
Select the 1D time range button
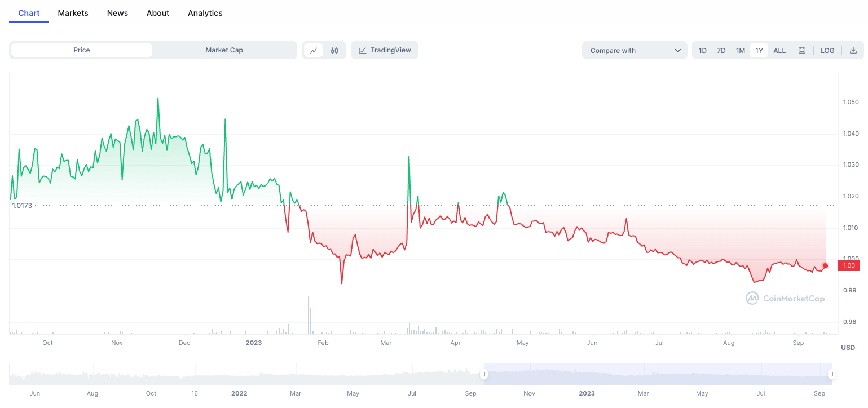click(x=702, y=50)
